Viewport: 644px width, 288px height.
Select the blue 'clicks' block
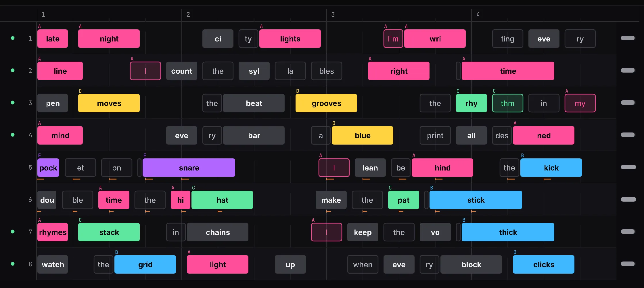pos(544,264)
